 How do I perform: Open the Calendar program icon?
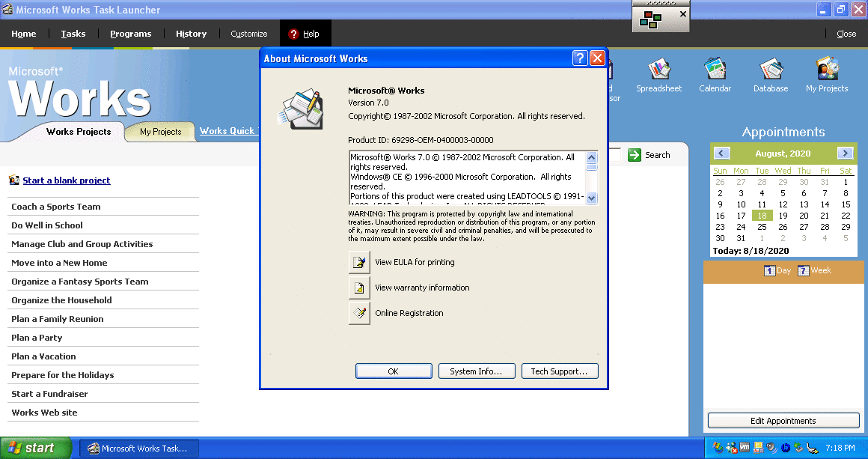point(715,70)
